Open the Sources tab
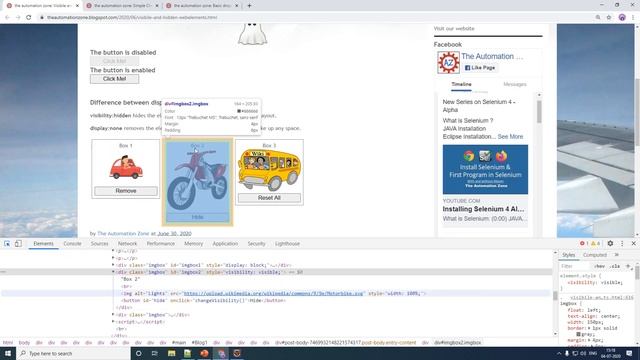 99,244
